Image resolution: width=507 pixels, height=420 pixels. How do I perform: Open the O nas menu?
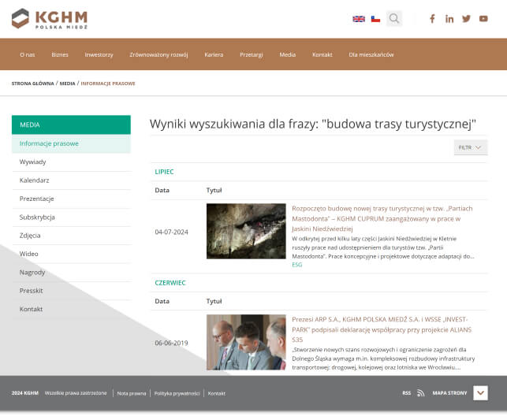[x=28, y=54]
